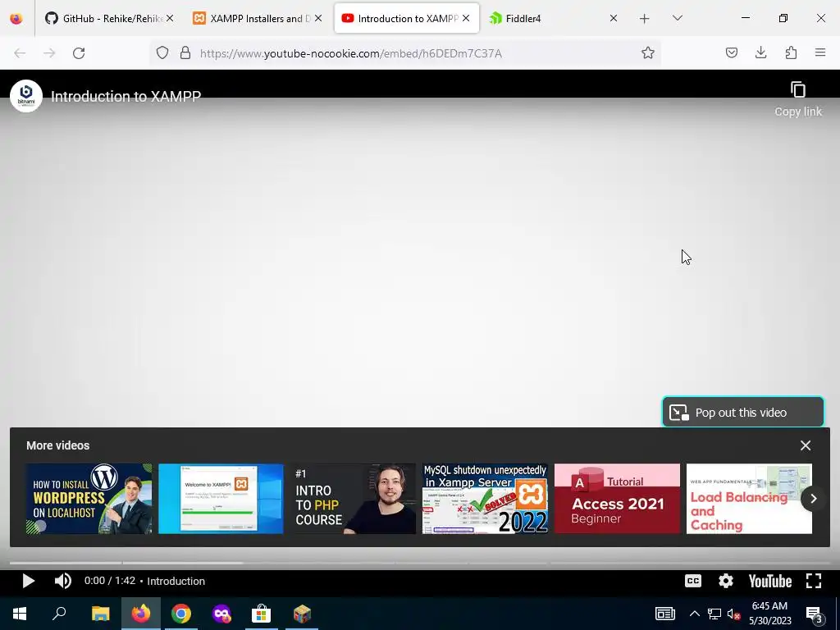Expand the list all tabs dropdown
840x630 pixels.
pyautogui.click(x=677, y=18)
